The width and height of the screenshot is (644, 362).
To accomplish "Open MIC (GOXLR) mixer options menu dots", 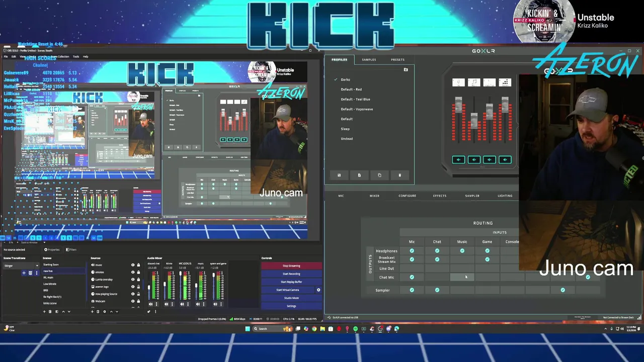I will [x=188, y=304].
